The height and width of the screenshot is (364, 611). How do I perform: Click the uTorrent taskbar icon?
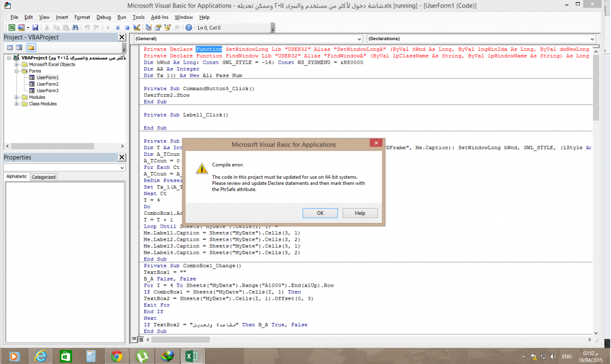(142, 356)
